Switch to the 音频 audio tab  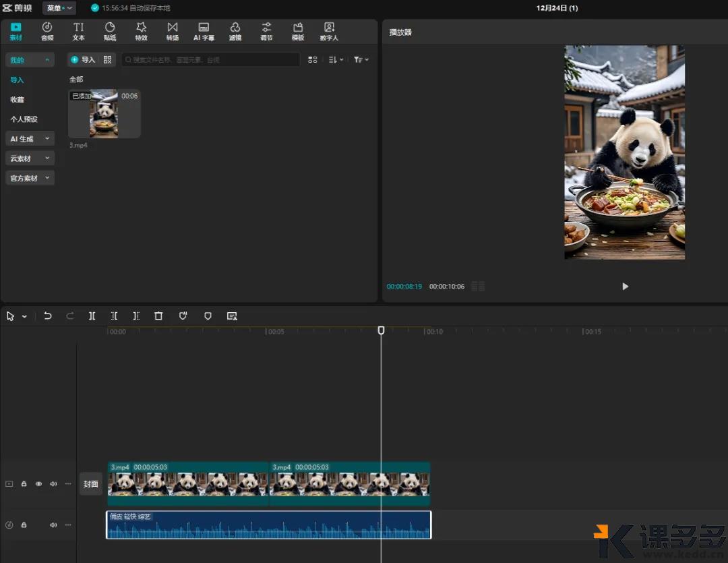click(47, 31)
